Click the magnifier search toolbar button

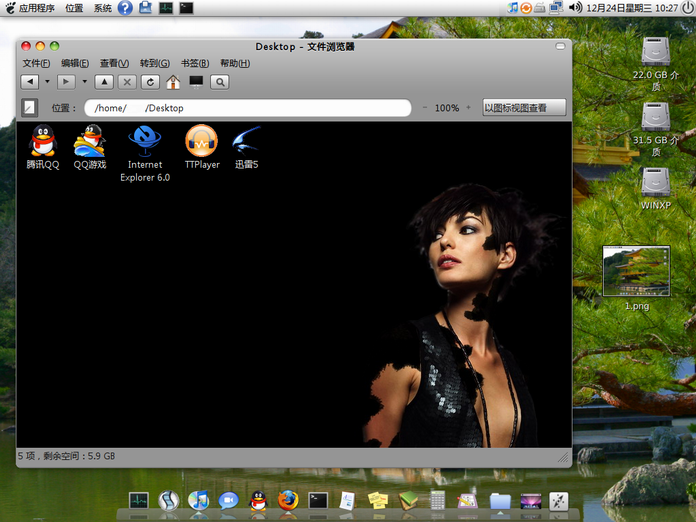(x=220, y=82)
